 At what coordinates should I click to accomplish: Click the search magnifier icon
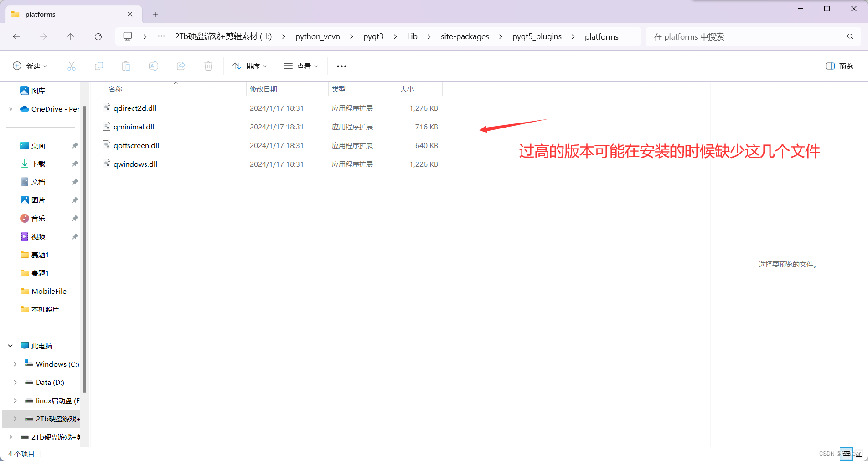(850, 36)
